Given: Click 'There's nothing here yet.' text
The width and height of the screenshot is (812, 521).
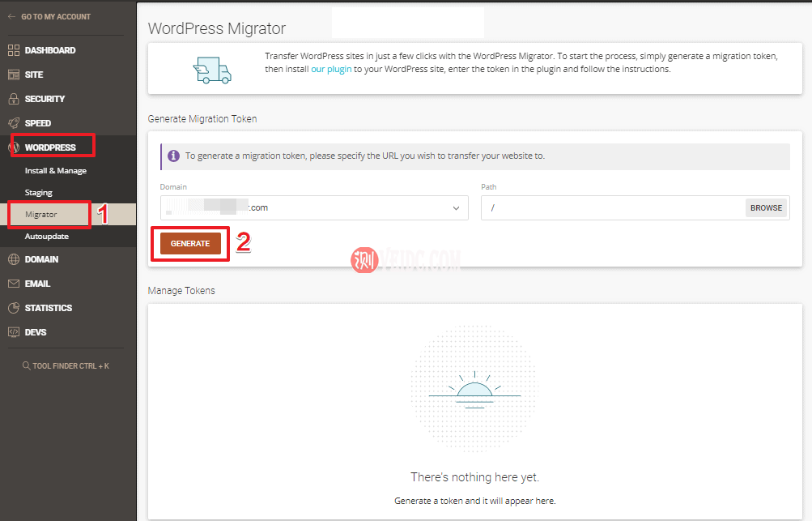Looking at the screenshot, I should point(475,477).
